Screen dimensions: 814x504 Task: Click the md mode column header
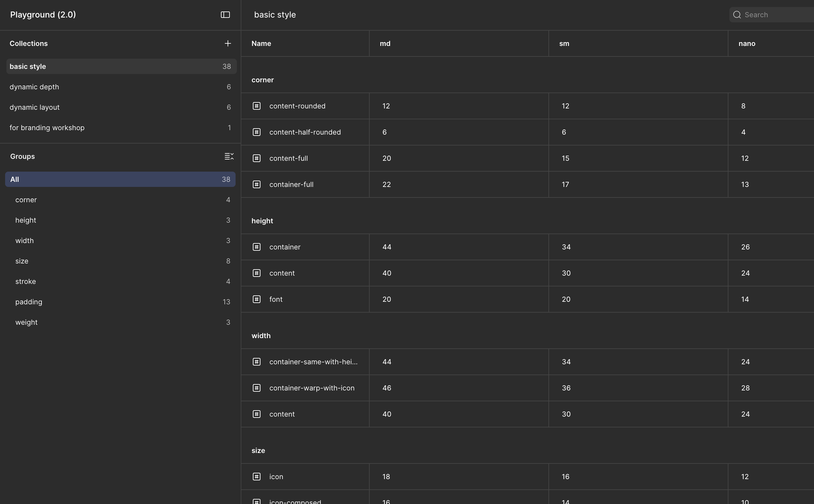pos(459,43)
